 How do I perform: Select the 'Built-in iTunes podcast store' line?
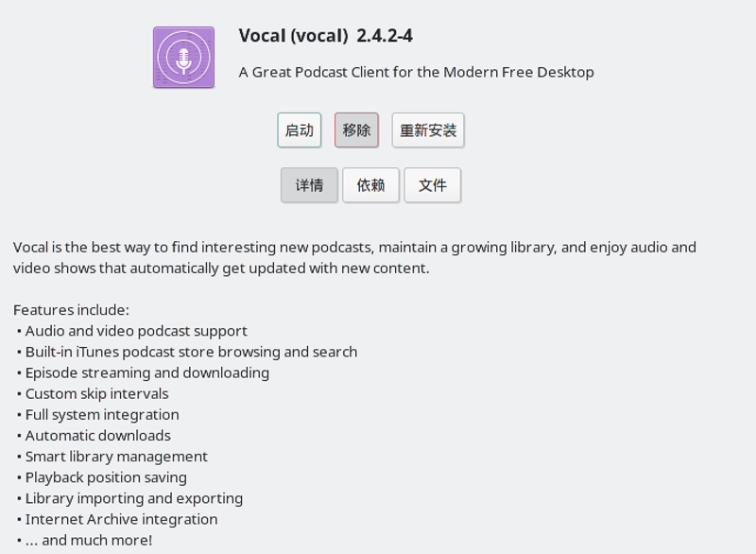(191, 352)
